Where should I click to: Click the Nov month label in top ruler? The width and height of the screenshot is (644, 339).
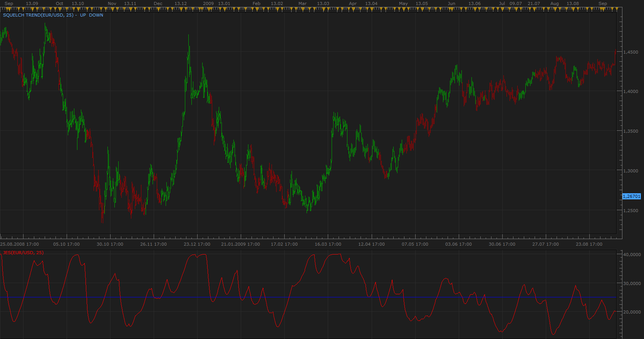pos(112,3)
